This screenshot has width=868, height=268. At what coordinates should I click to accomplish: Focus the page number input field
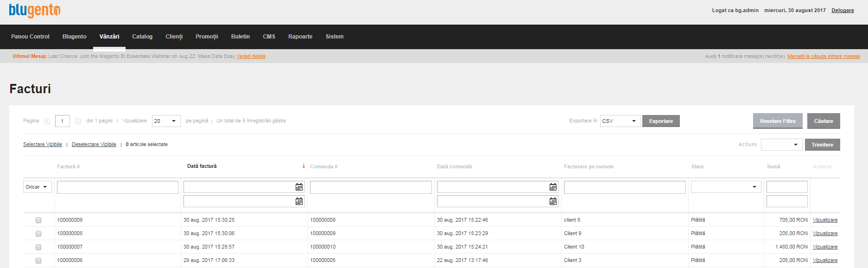point(63,121)
